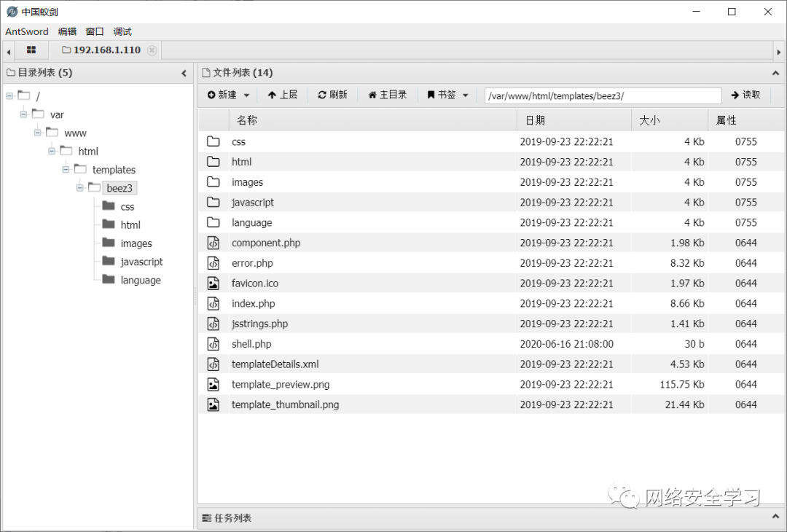Select the var folder in directory tree
The image size is (787, 532).
tap(57, 114)
